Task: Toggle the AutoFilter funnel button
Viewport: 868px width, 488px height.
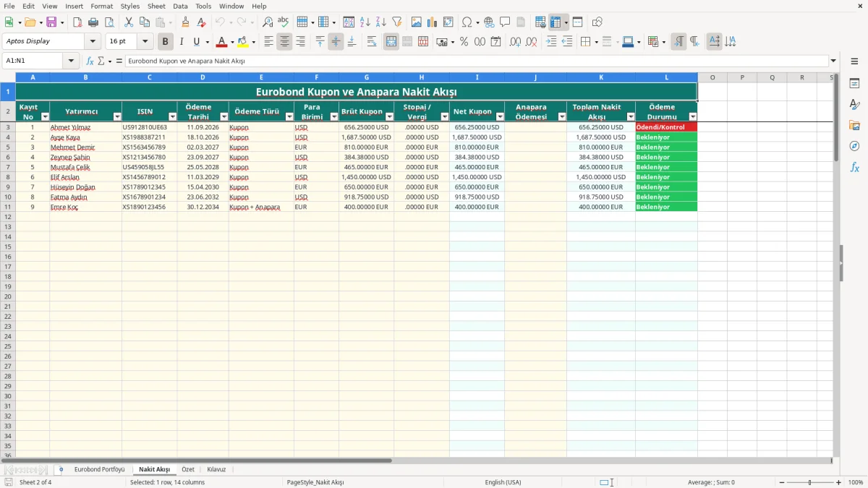Action: [x=396, y=22]
